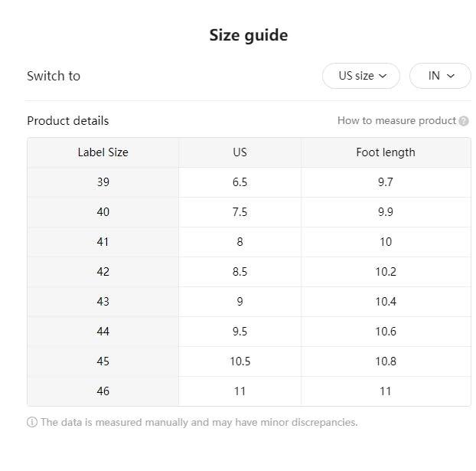Select the label size 40 cell

(103, 212)
